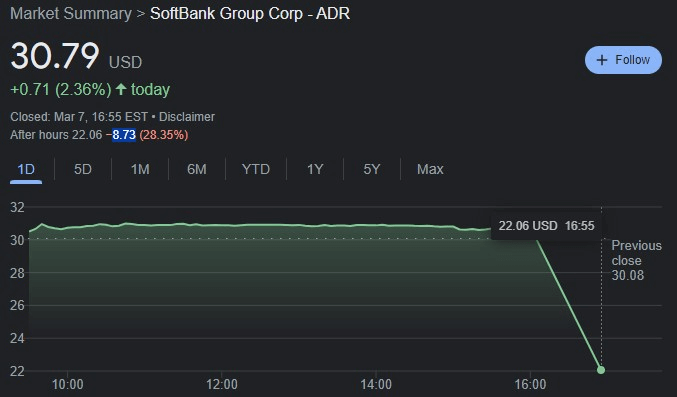Screen dimensions: 677x397
Task: Click the 14:00 x-axis label
Action: (x=376, y=384)
